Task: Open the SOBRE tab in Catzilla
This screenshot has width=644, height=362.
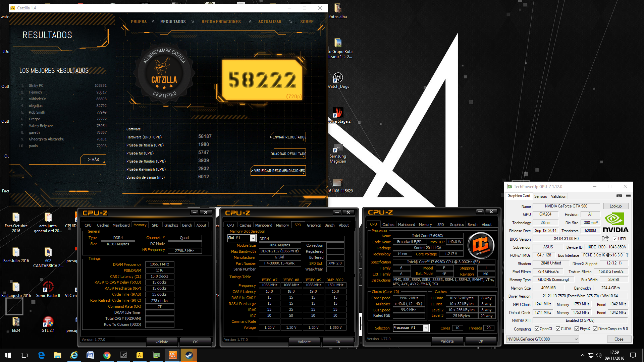Action: point(307,21)
